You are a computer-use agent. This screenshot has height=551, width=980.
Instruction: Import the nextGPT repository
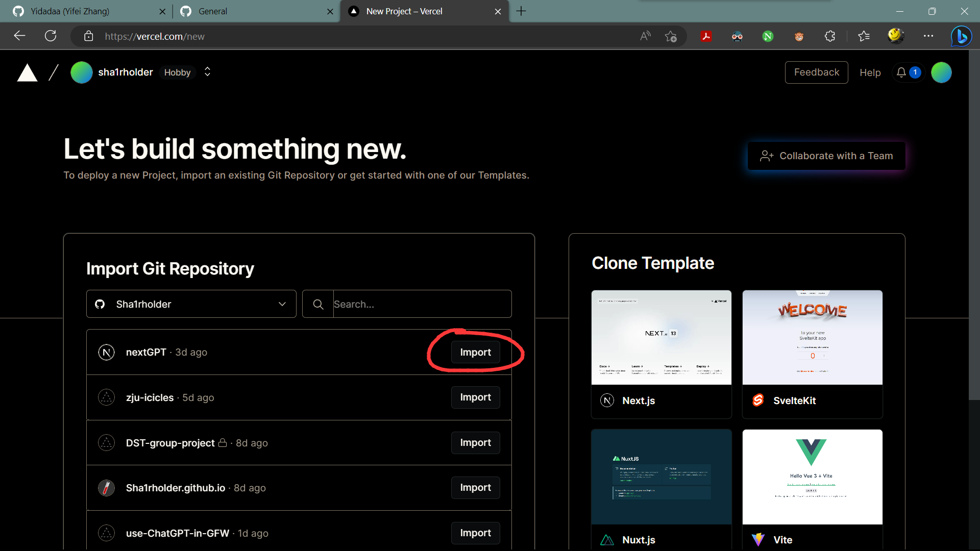tap(475, 352)
